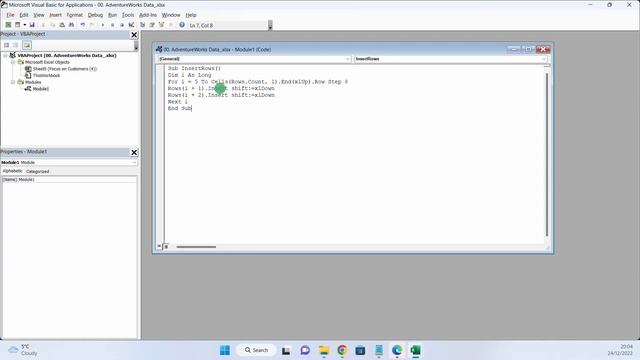640x360 pixels.
Task: Click the Copy toolbar icon
Action: point(53,25)
